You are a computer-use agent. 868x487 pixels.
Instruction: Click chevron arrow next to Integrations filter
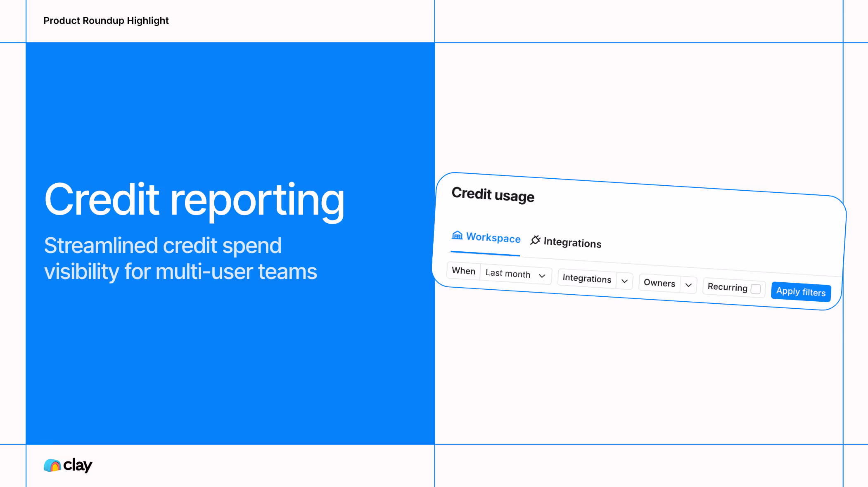coord(624,281)
